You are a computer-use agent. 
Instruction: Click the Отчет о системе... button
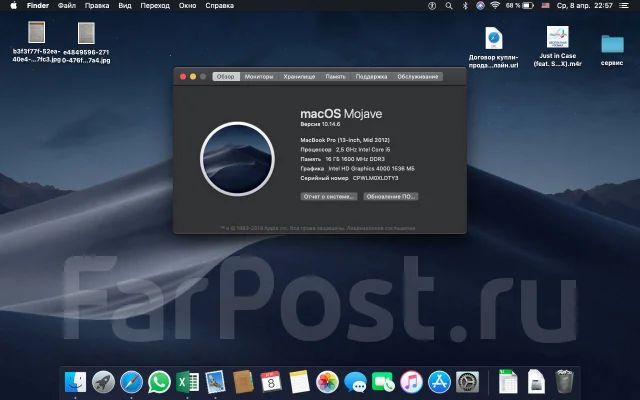(x=329, y=196)
